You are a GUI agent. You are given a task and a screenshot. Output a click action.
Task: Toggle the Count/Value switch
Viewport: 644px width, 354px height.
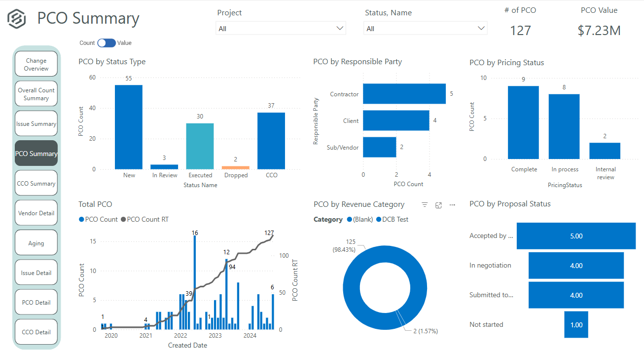(x=106, y=43)
